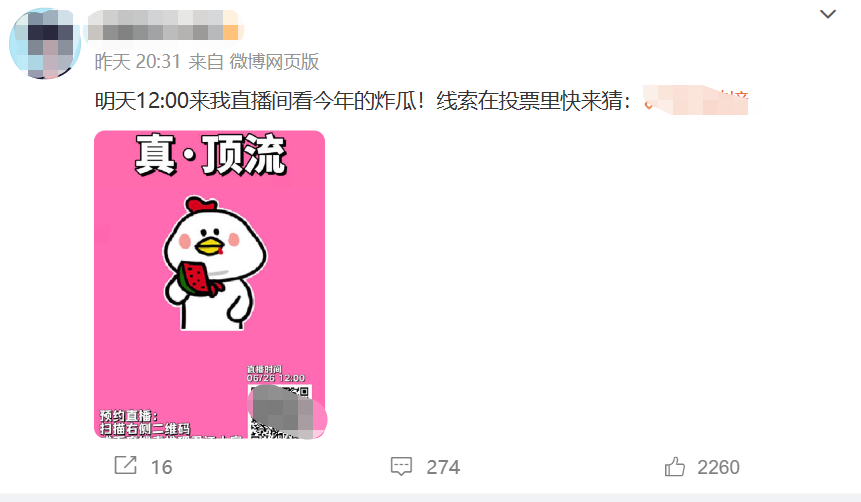
Task: Open the timestamp 昨天 20:31
Action: click(138, 62)
